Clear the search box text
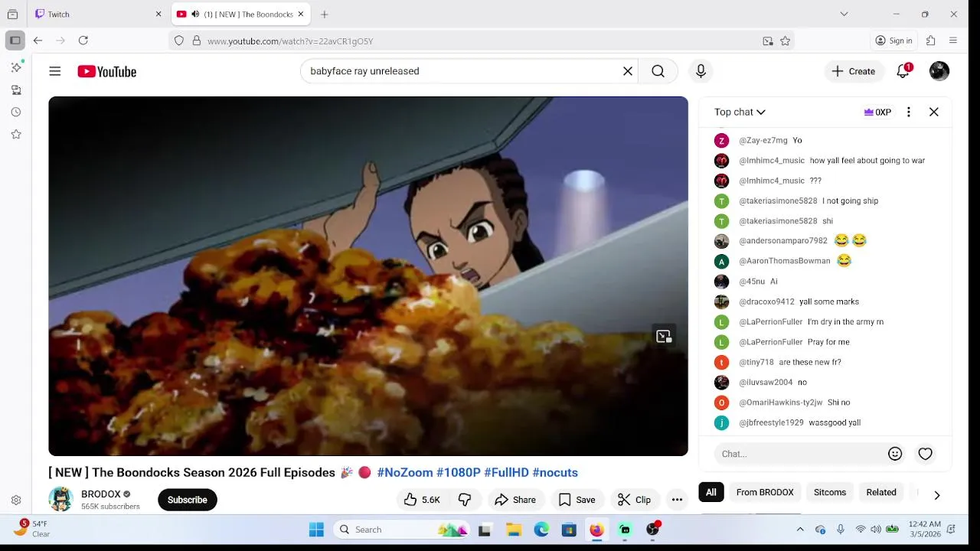This screenshot has width=980, height=551. pyautogui.click(x=628, y=71)
